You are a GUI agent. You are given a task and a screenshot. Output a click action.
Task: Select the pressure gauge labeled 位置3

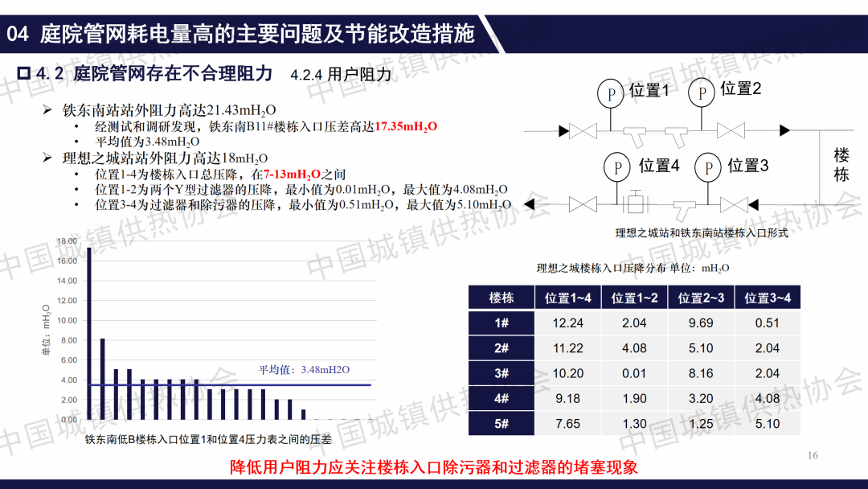coord(709,168)
